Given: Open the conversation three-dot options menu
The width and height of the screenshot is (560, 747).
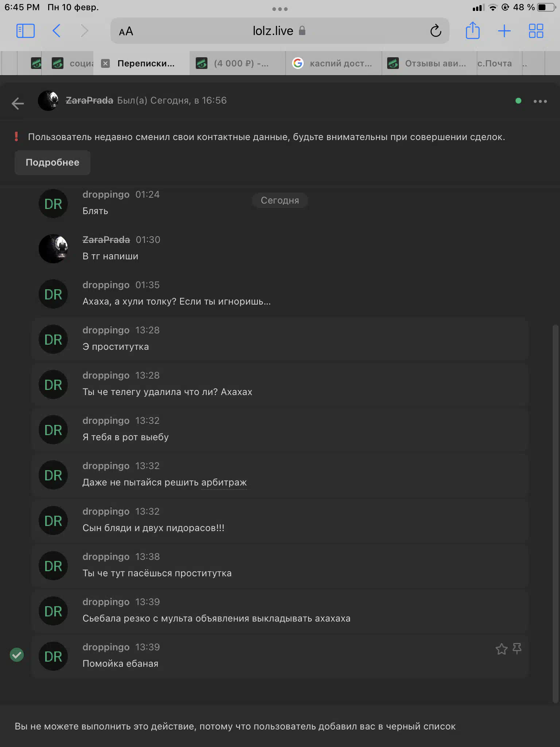Looking at the screenshot, I should click(540, 101).
